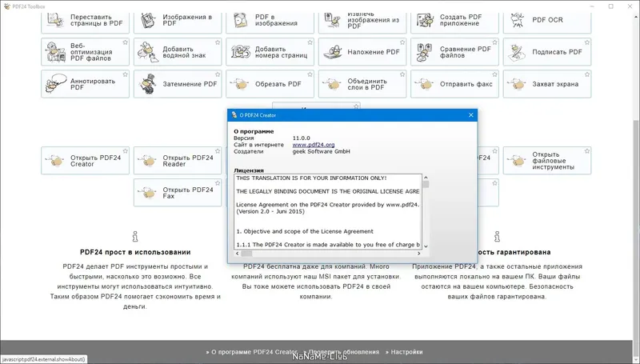The height and width of the screenshot is (364, 640).
Task: Favorite star on Подписать PDF tile
Action: [587, 42]
